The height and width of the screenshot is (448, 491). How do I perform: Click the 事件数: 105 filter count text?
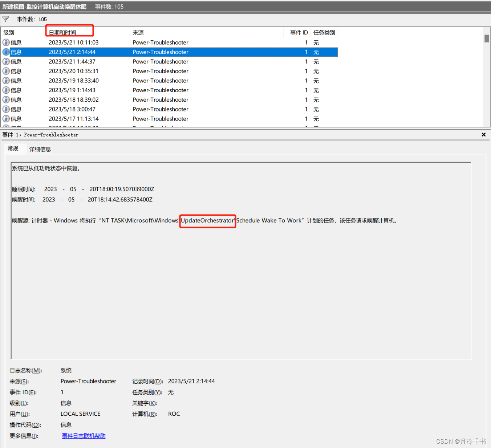(32, 19)
